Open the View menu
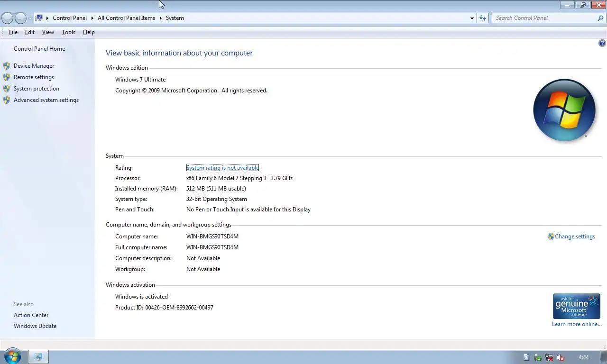 click(x=48, y=32)
